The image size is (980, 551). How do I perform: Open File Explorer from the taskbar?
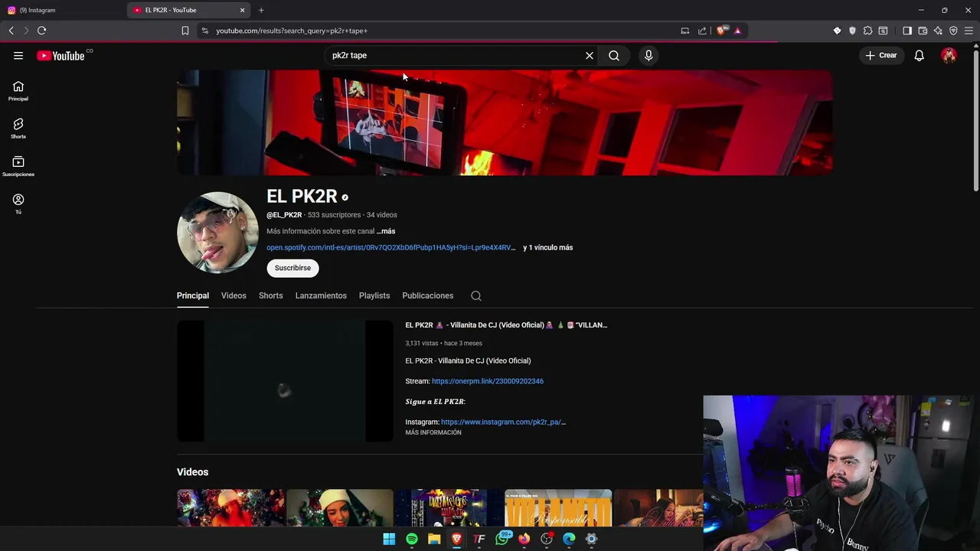434,539
